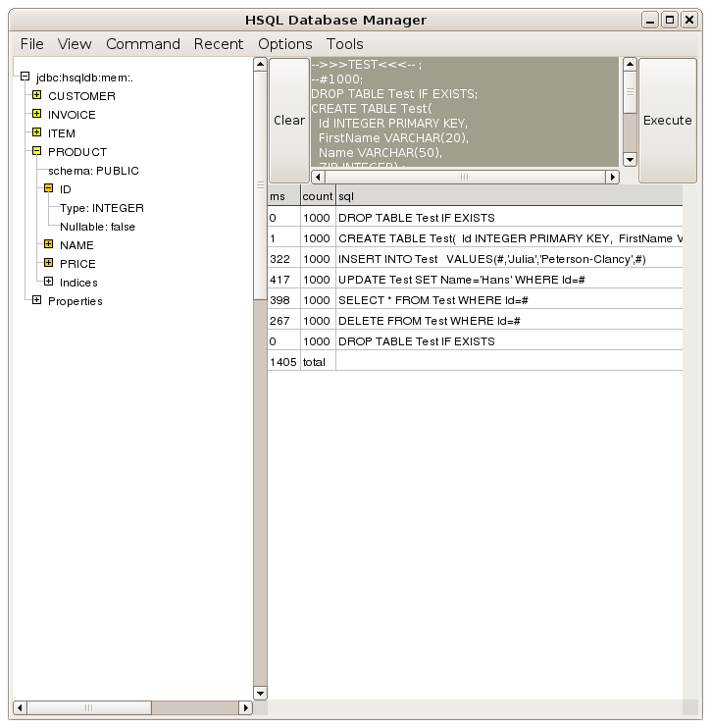711x728 pixels.
Task: Select the 'schema: PUBLIC' tree row
Action: [93, 171]
